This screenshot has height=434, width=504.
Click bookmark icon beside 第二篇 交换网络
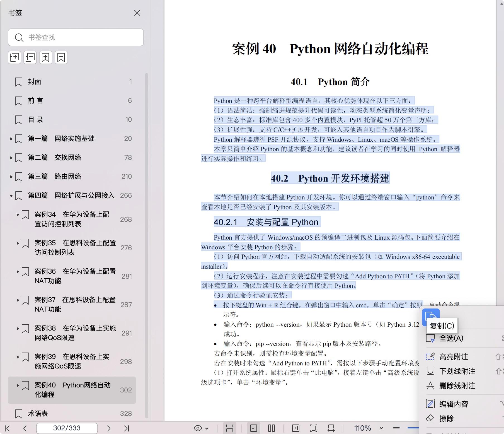coord(19,158)
